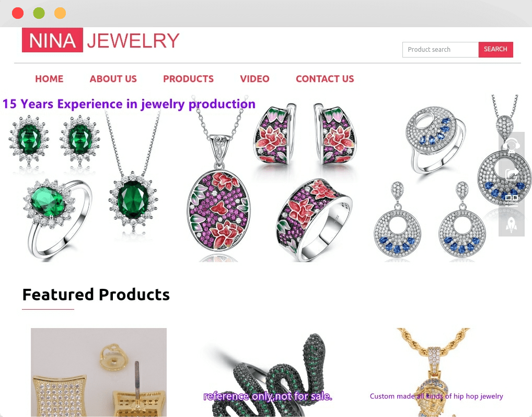Go to the HOME page
Image resolution: width=532 pixels, height=417 pixels.
[49, 79]
